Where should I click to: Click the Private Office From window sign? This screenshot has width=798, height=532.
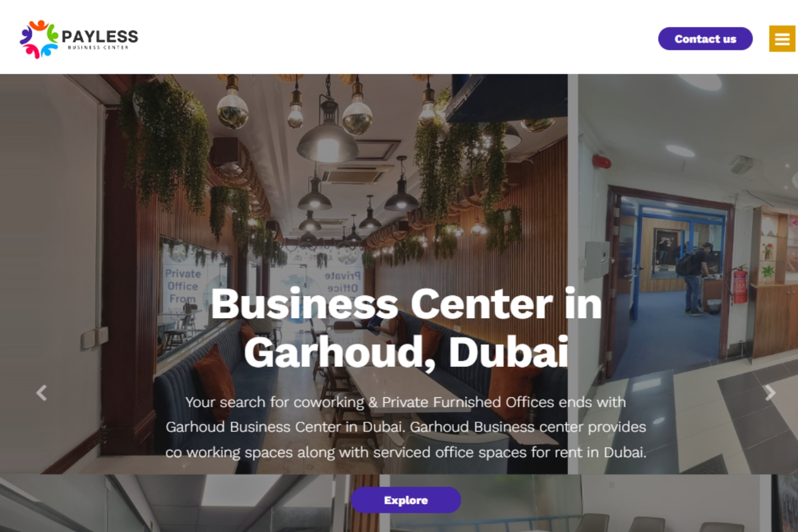183,286
